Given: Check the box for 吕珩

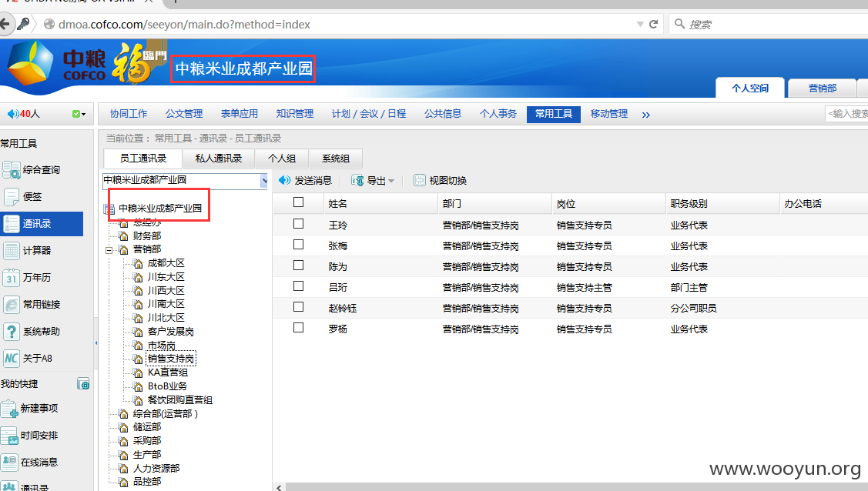Looking at the screenshot, I should (x=298, y=286).
